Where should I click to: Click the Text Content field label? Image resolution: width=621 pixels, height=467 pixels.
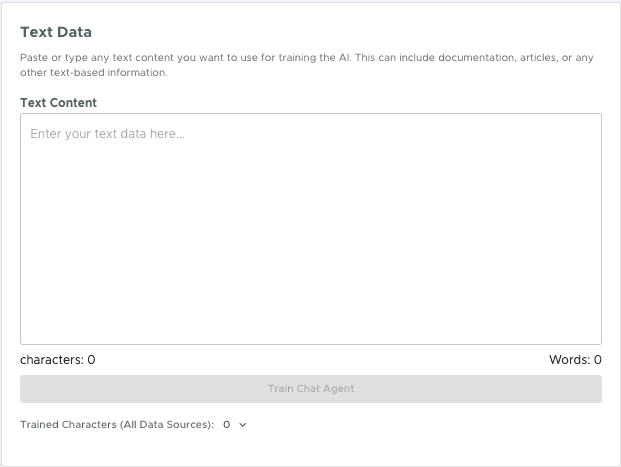click(x=58, y=103)
